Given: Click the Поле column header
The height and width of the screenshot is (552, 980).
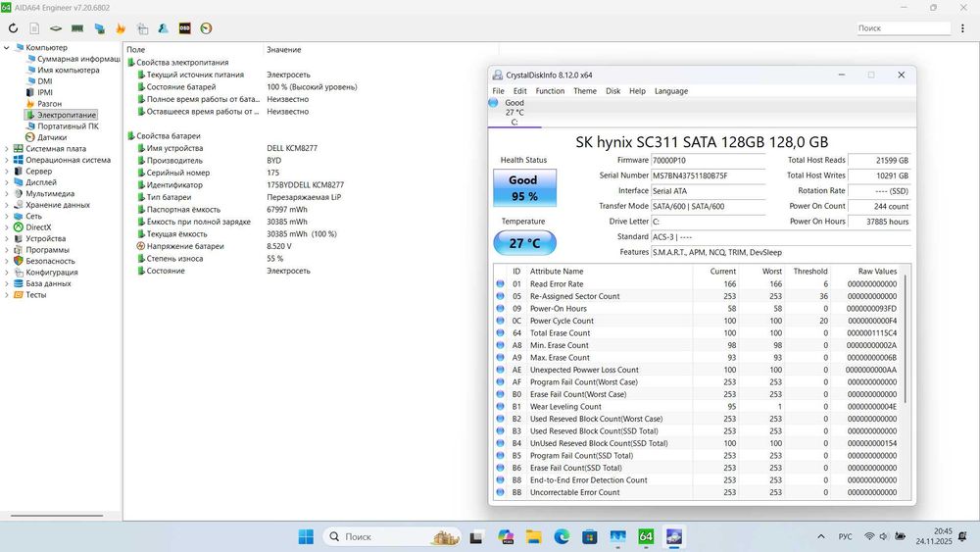Looking at the screenshot, I should point(135,50).
